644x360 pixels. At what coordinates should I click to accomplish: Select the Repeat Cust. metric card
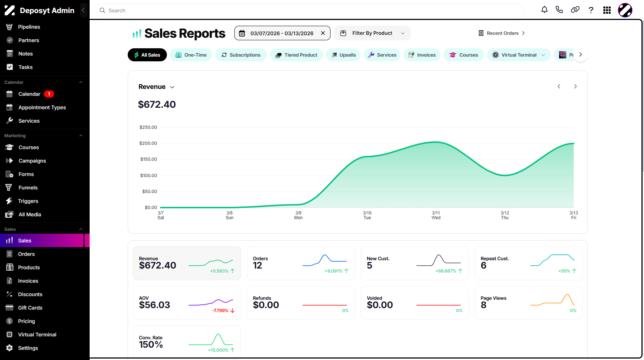click(x=528, y=263)
